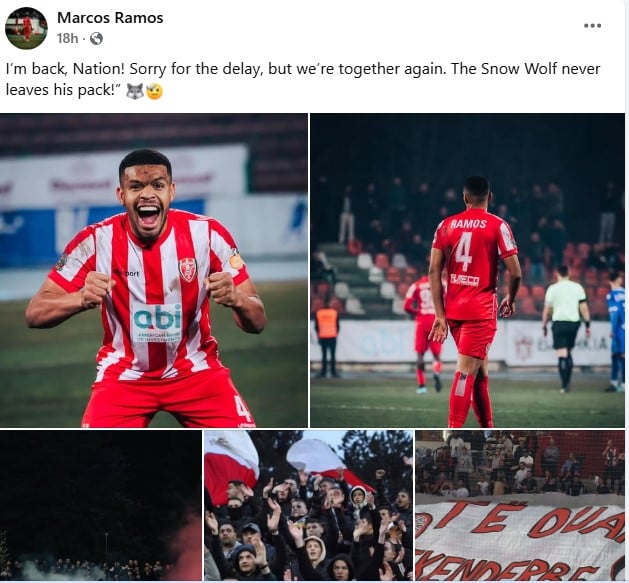The height and width of the screenshot is (583, 629).
Task: Click the globe public audience icon
Action: coord(96,39)
